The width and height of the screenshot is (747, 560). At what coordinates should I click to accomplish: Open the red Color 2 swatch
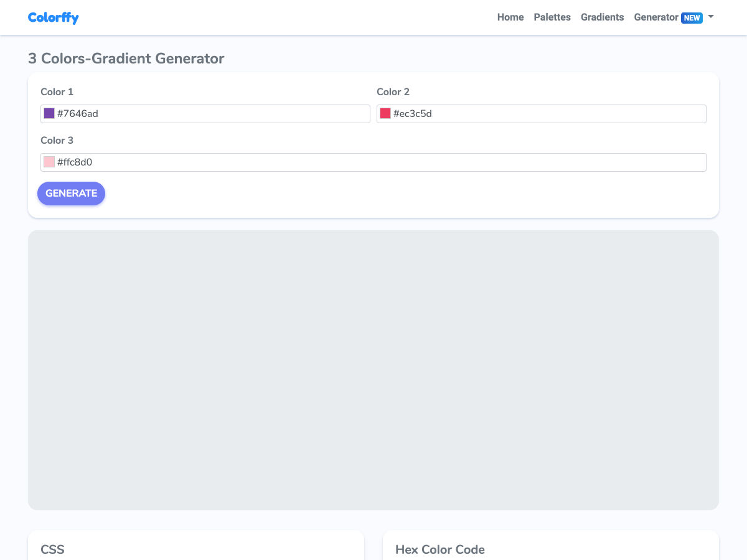coord(385,113)
